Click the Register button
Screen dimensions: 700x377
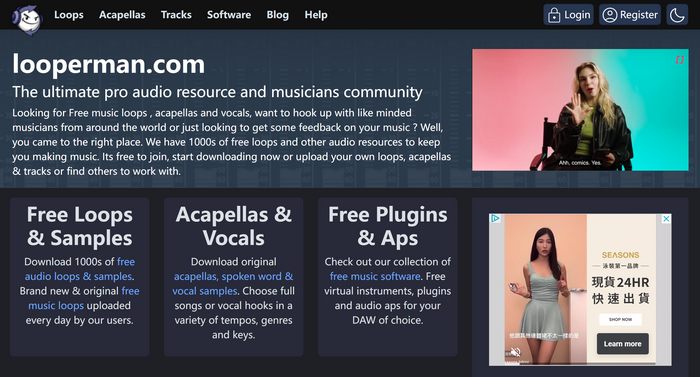coord(630,15)
